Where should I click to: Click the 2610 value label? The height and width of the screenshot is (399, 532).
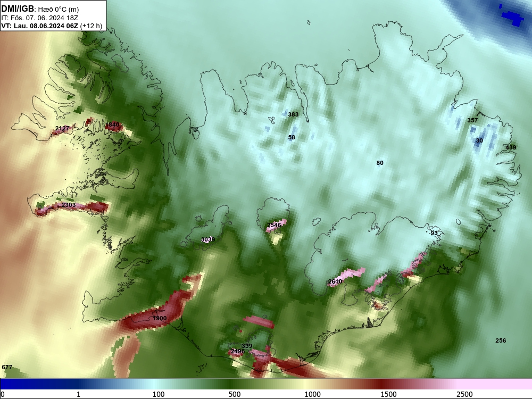click(x=335, y=281)
